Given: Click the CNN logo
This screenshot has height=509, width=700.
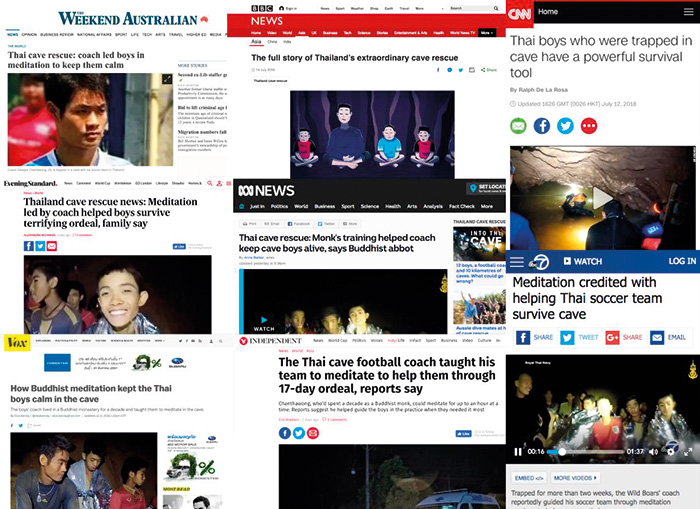Looking at the screenshot, I should pyautogui.click(x=519, y=14).
